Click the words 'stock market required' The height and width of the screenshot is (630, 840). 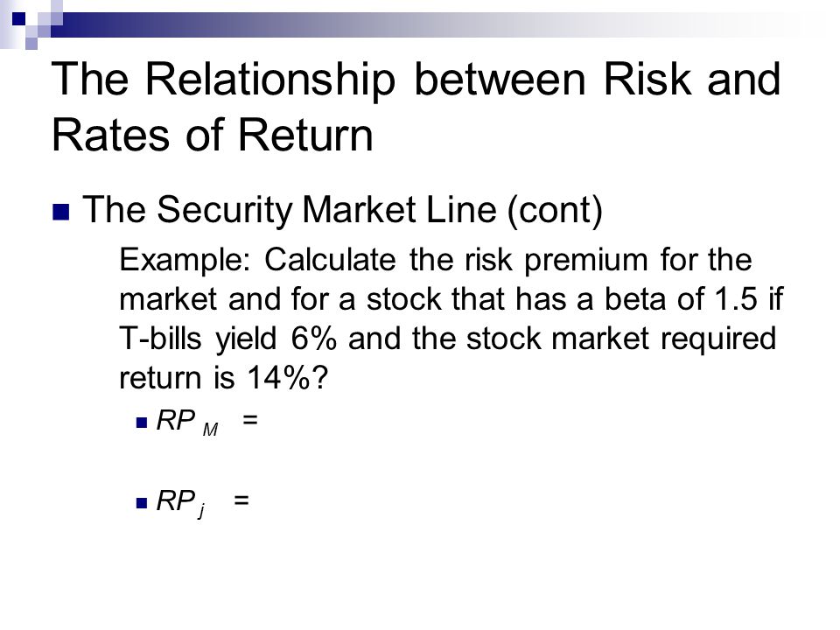coord(621,339)
